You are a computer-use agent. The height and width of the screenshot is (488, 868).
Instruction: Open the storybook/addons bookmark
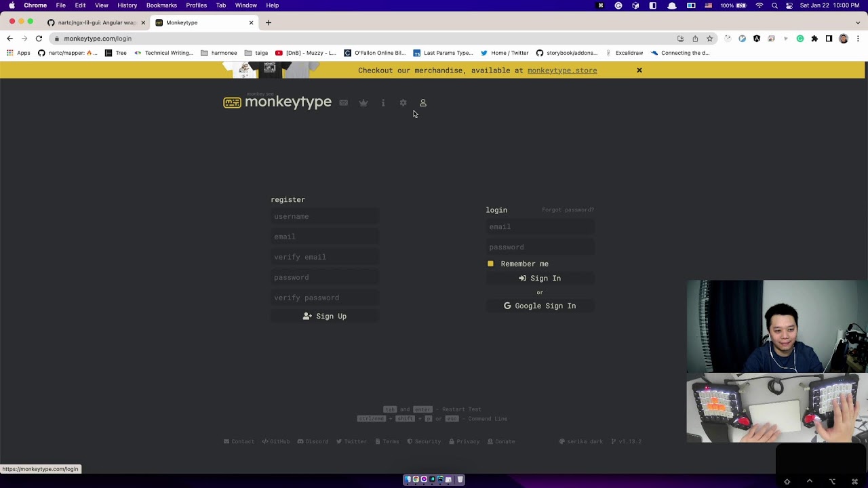click(567, 53)
